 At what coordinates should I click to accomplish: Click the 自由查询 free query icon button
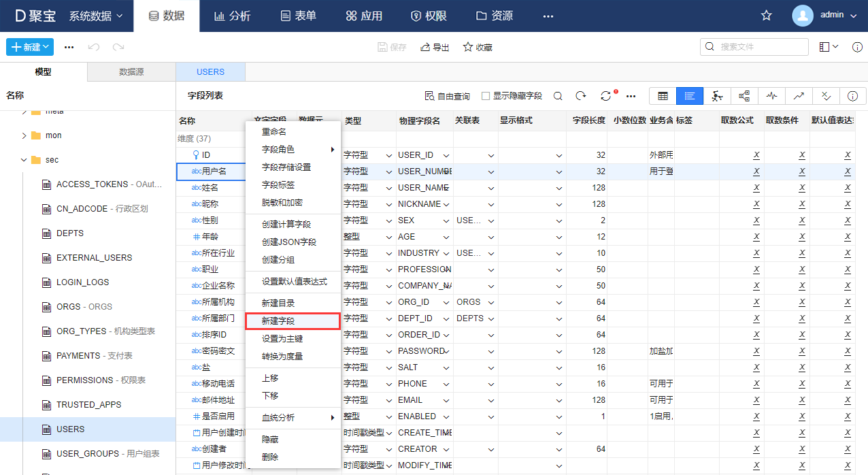(x=447, y=96)
